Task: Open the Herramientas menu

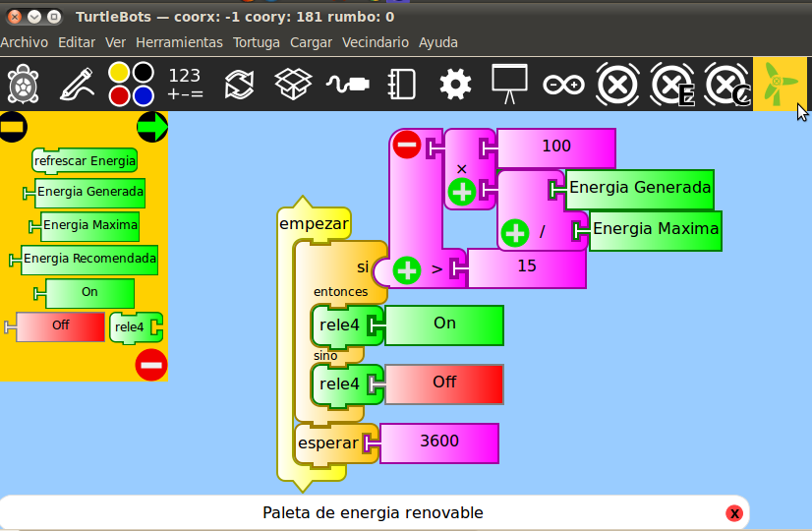Action: [x=179, y=42]
